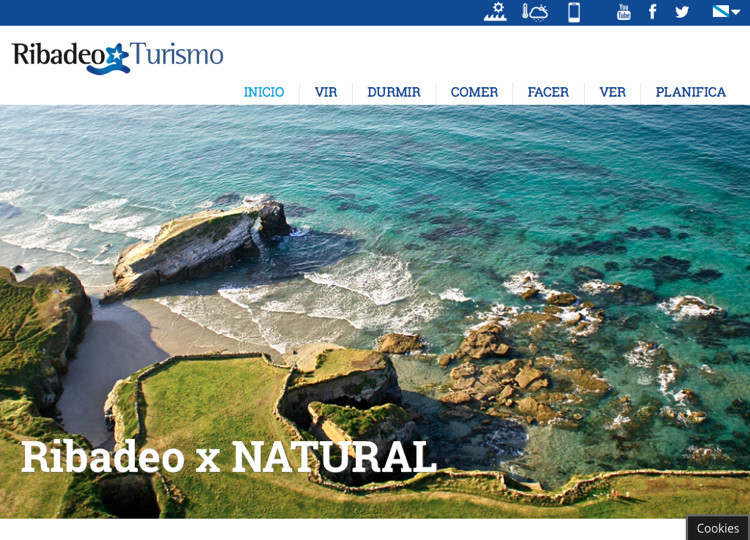The image size is (750, 540).
Task: Open the weather forecast thermometer icon
Action: click(x=535, y=12)
